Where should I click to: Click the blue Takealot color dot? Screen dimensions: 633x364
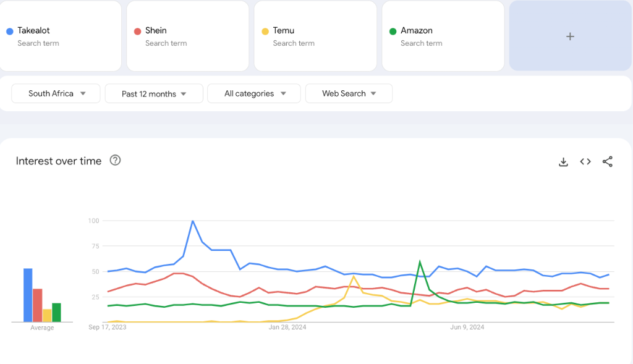point(9,31)
